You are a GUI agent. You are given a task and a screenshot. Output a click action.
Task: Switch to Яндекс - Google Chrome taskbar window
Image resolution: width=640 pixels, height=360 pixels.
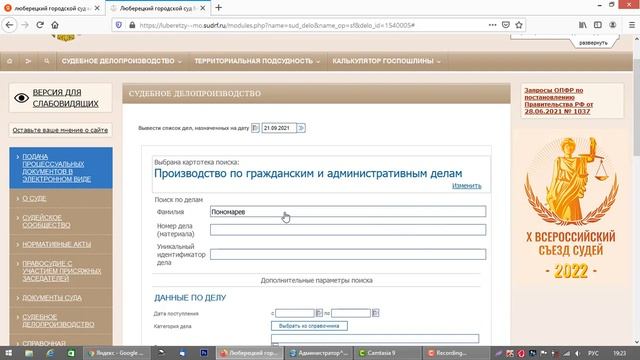pyautogui.click(x=116, y=353)
